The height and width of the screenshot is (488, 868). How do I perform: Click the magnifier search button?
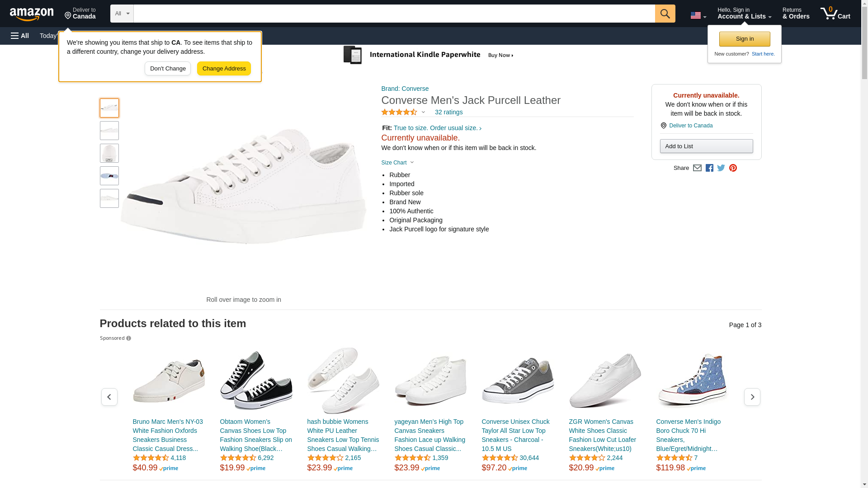(x=665, y=14)
